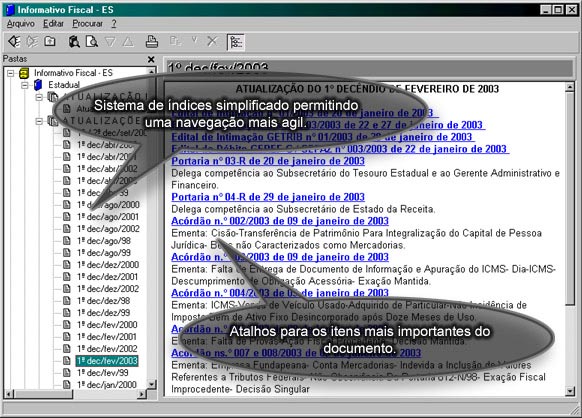Click the folder tree scroll-left arrow

click(9, 394)
